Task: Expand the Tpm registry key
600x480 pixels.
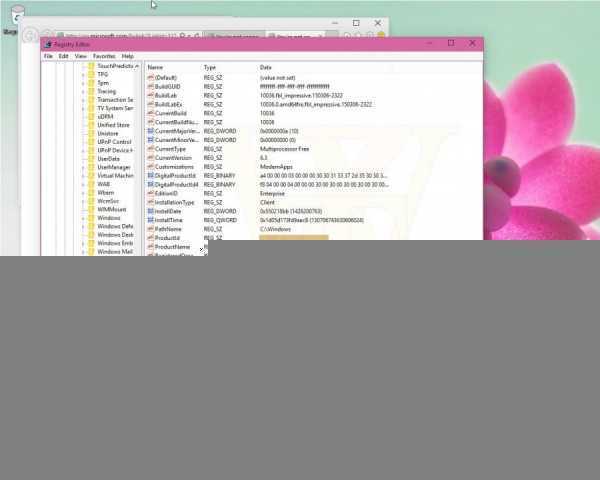Action: pyautogui.click(x=83, y=83)
